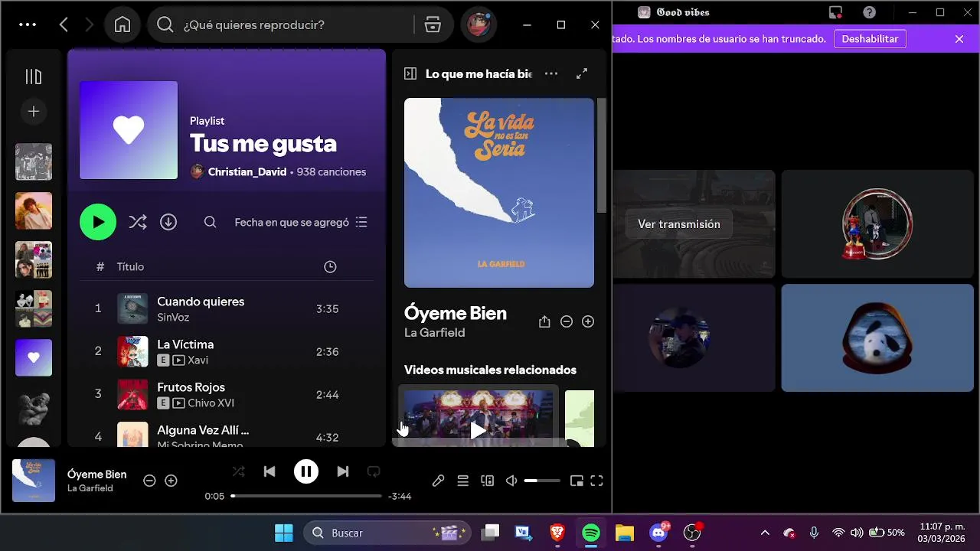The height and width of the screenshot is (551, 980).
Task: Open more options dots in Now Playing panel
Action: click(x=551, y=73)
